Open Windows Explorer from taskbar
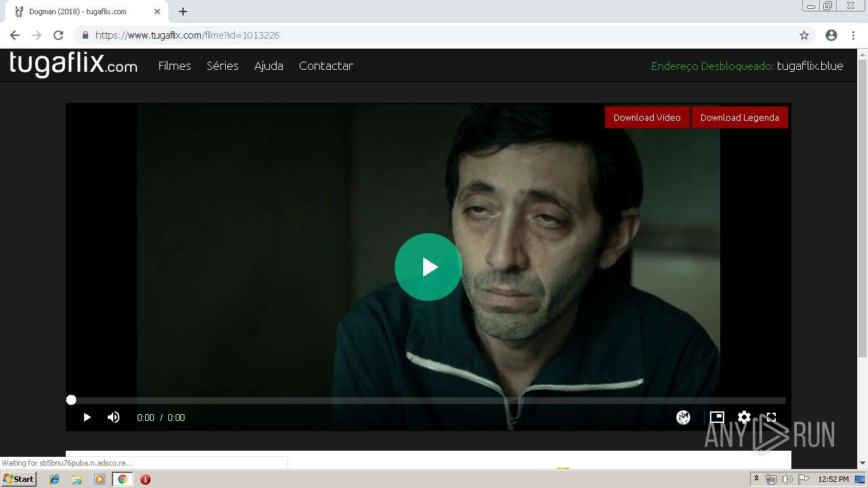Viewport: 868px width, 488px height. [x=77, y=479]
